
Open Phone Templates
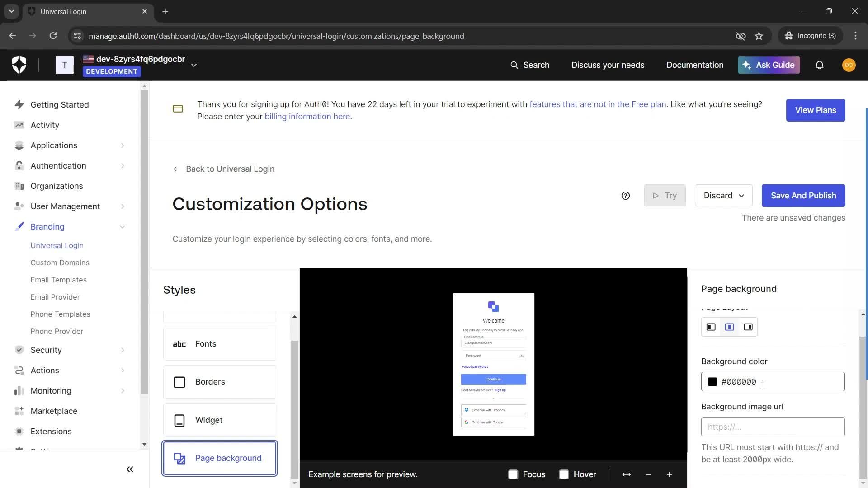point(60,314)
